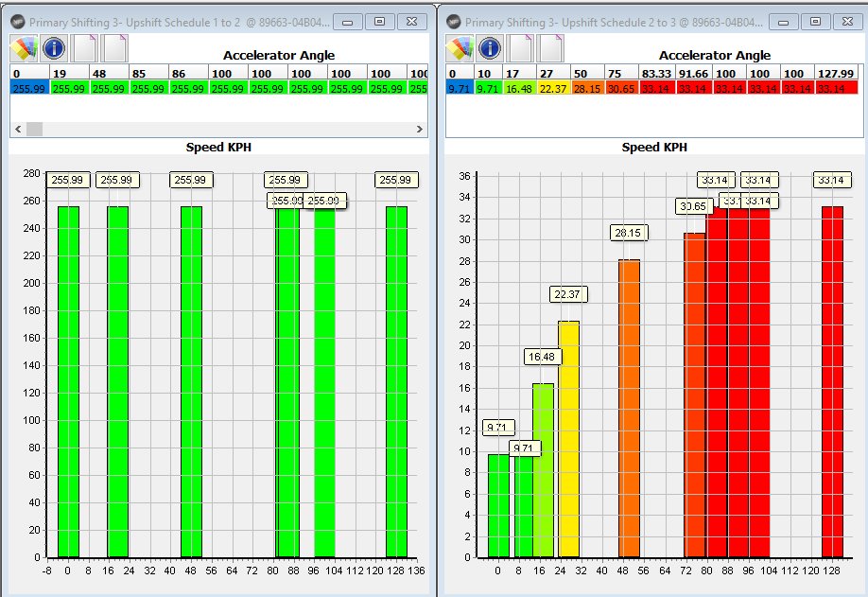Click the isolated red bar near 128 in the 2 to 3 chart
868x597 pixels.
click(x=832, y=382)
